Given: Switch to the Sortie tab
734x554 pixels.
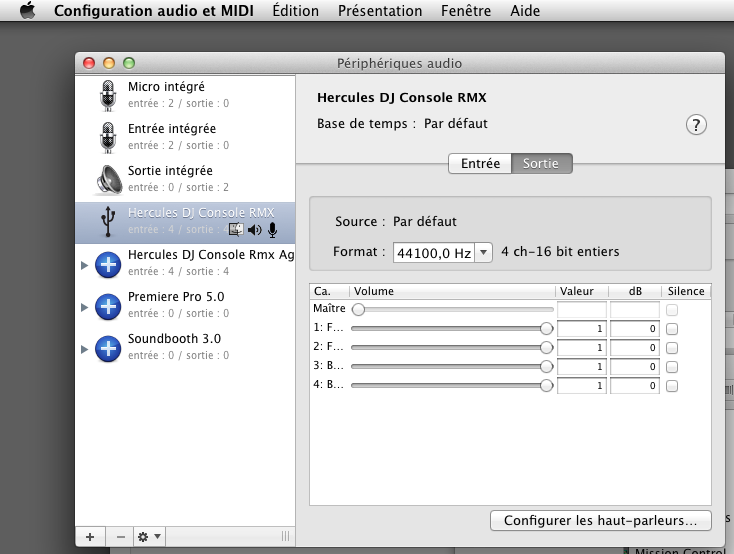Looking at the screenshot, I should [x=541, y=163].
